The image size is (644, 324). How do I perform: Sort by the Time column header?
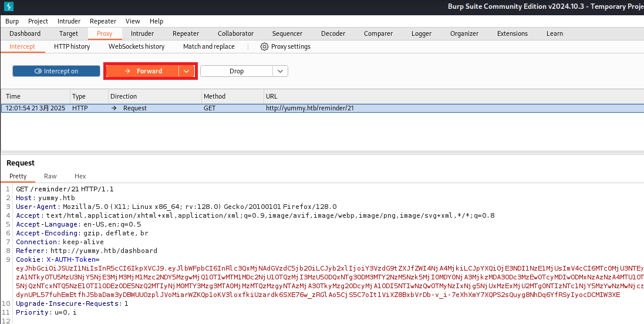coord(35,96)
